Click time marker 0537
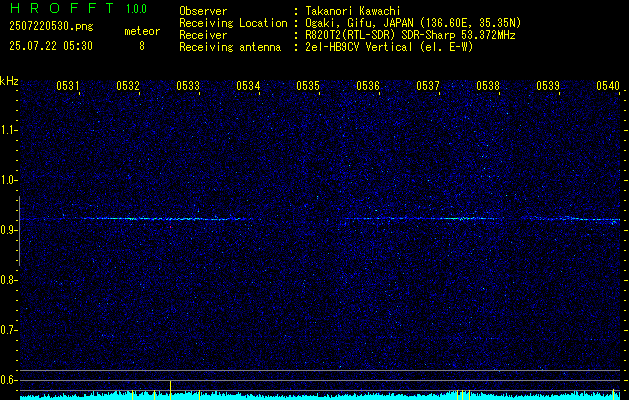Viewport: 629px width, 400px height. [428, 85]
